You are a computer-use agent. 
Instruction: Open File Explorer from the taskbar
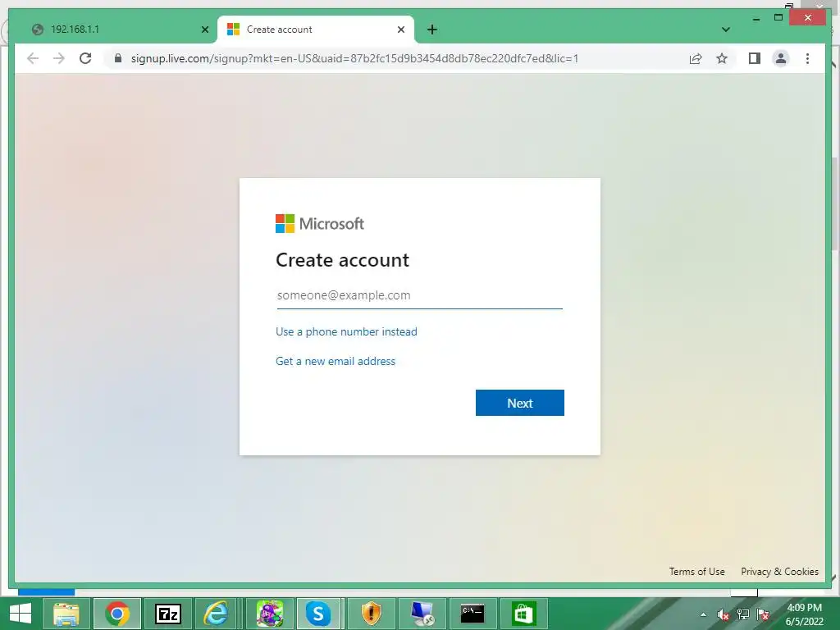point(66,614)
